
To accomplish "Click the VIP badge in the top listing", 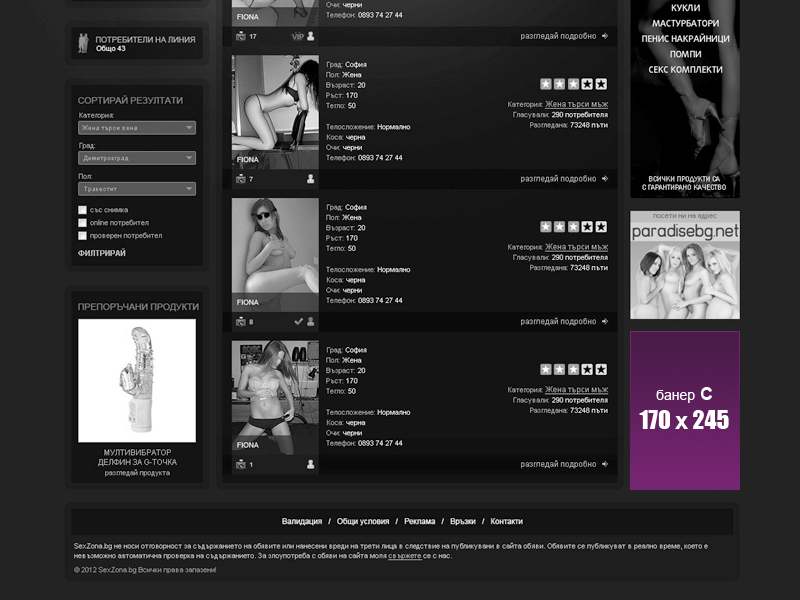I will pyautogui.click(x=297, y=36).
